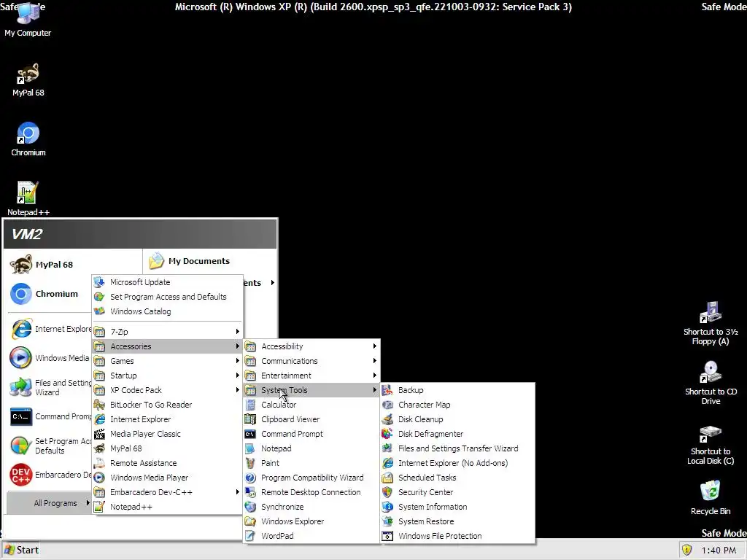
Task: Expand the Embarcadero Dev-C++ submenu arrow
Action: pos(237,492)
